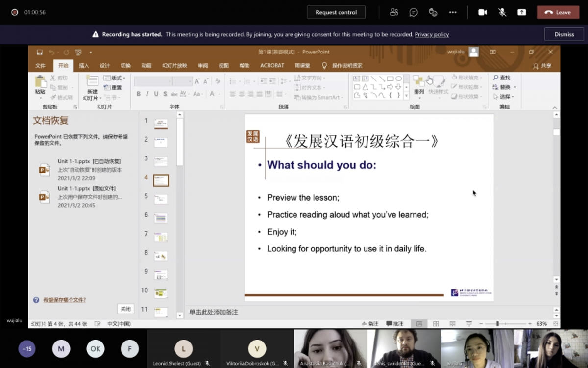Open the 选择 Select dropdown
Viewport: 588px width, 368px height.
click(504, 97)
